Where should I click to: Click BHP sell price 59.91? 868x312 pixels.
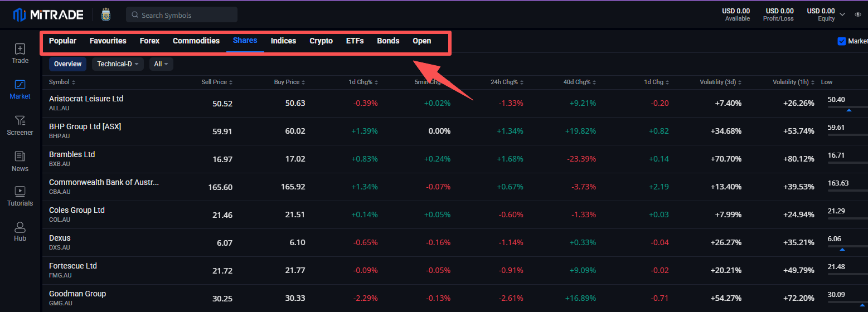click(x=222, y=131)
